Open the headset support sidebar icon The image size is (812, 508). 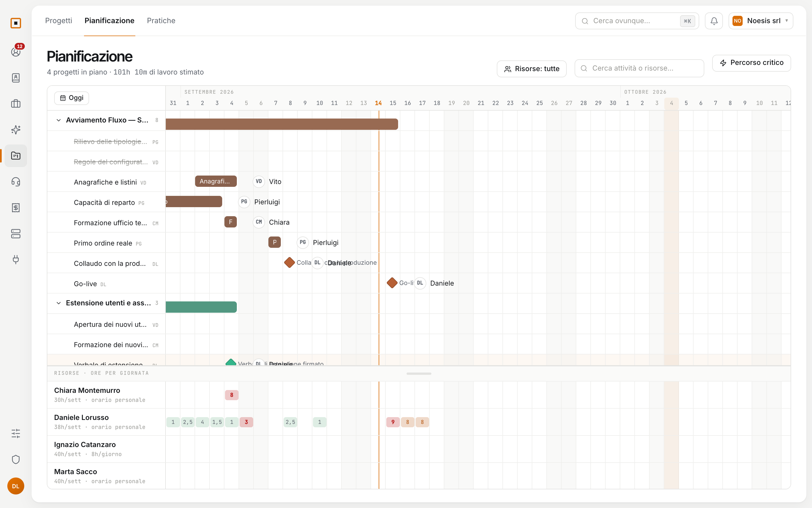[x=16, y=182]
